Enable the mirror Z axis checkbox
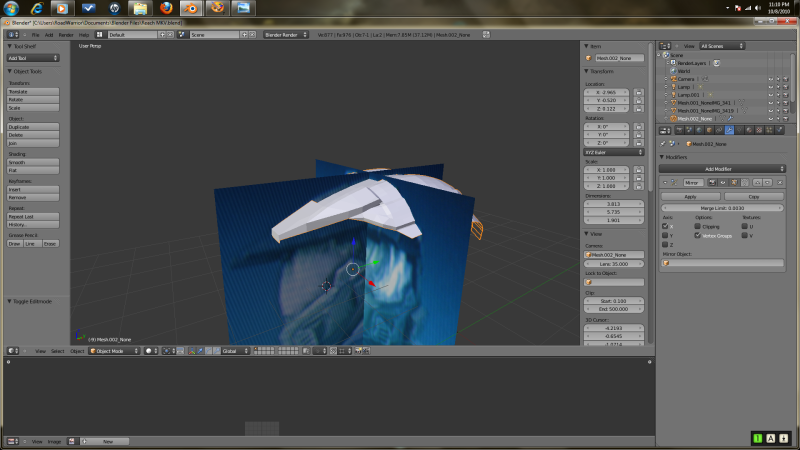 tap(665, 245)
